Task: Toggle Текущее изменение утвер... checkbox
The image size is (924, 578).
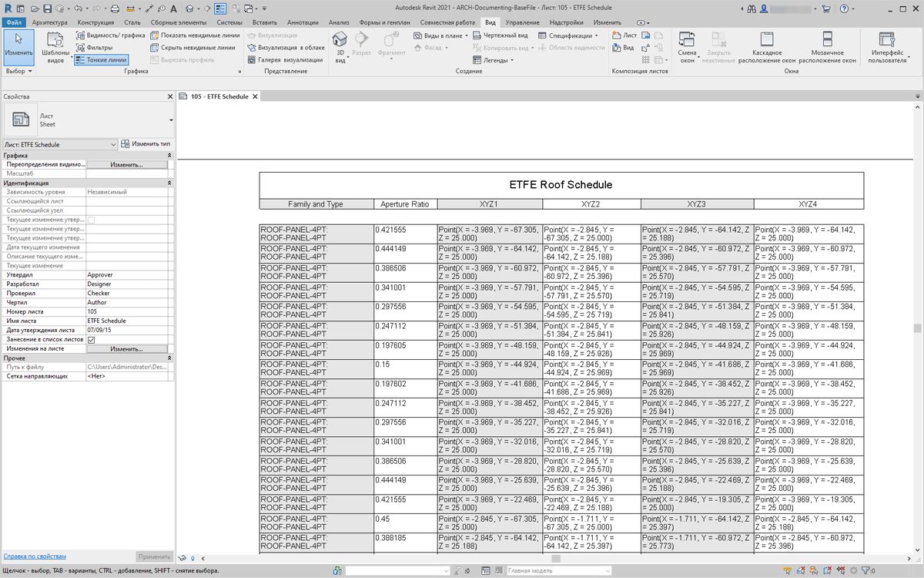Action: pos(92,220)
